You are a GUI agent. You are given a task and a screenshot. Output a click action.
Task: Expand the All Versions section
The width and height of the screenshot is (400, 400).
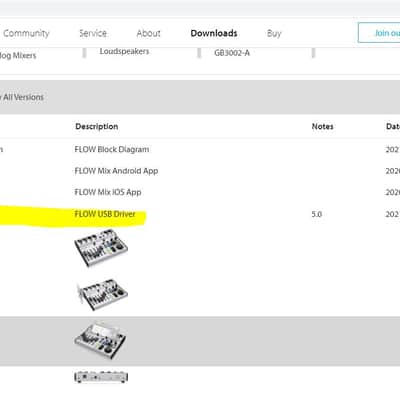[22, 97]
